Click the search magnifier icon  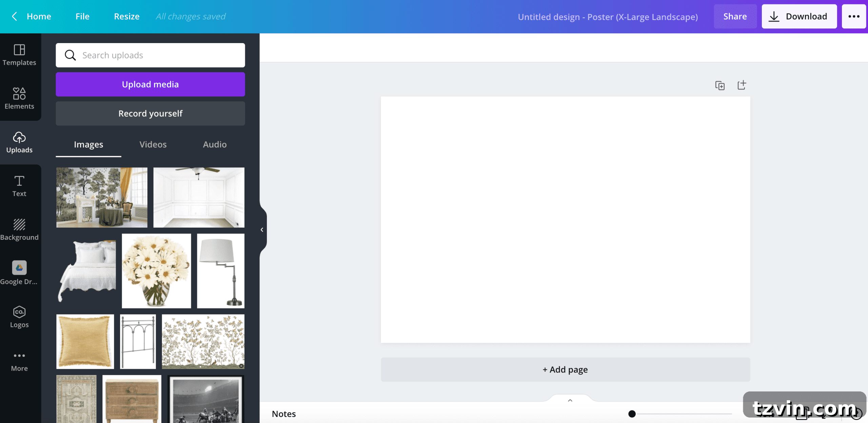[70, 55]
